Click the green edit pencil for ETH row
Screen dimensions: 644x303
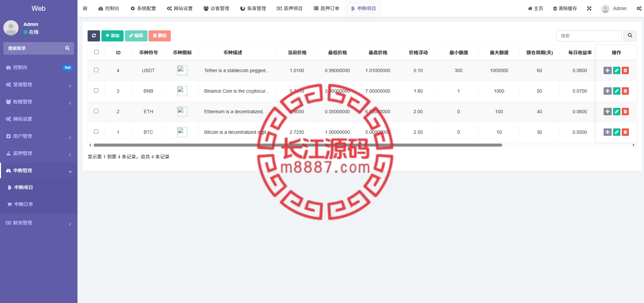pos(617,112)
